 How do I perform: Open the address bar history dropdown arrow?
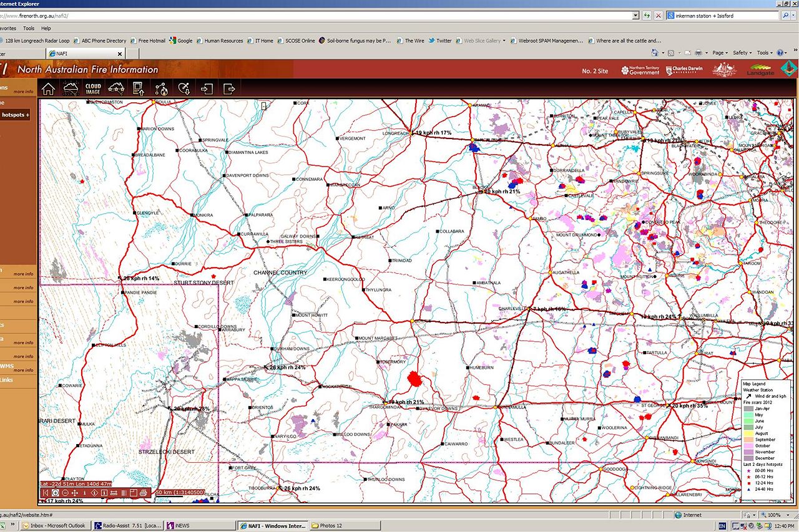coord(635,16)
